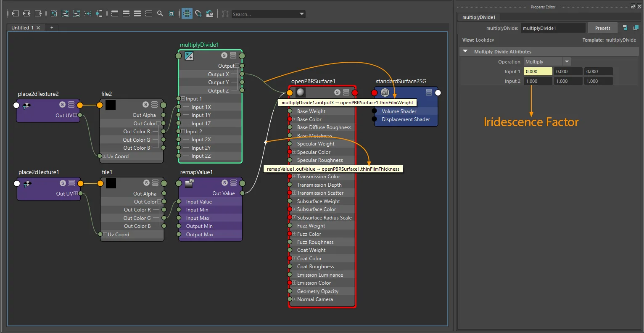This screenshot has height=333, width=644.
Task: Toggle solo on file1 node
Action: coord(146,183)
